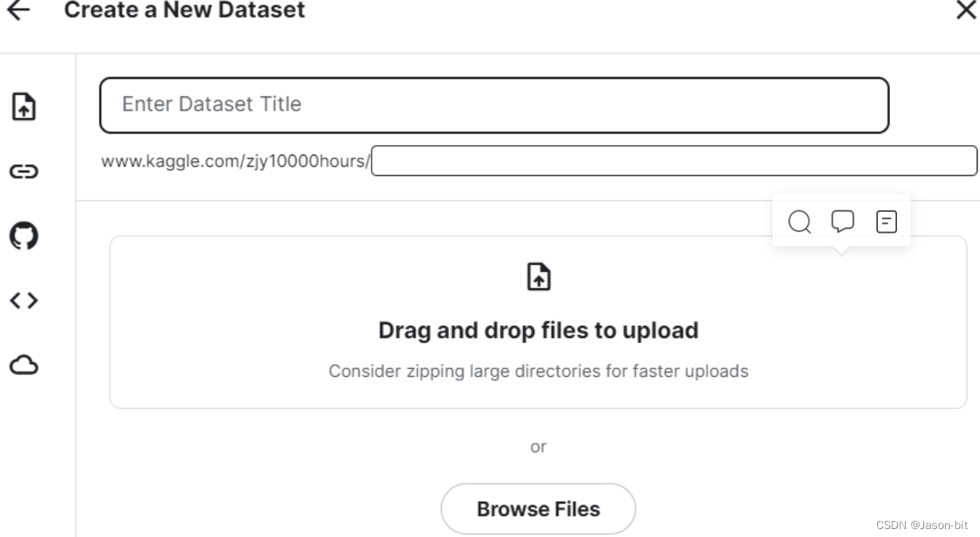Select the file upload sidebar icon
The width and height of the screenshot is (980, 537).
pyautogui.click(x=23, y=104)
